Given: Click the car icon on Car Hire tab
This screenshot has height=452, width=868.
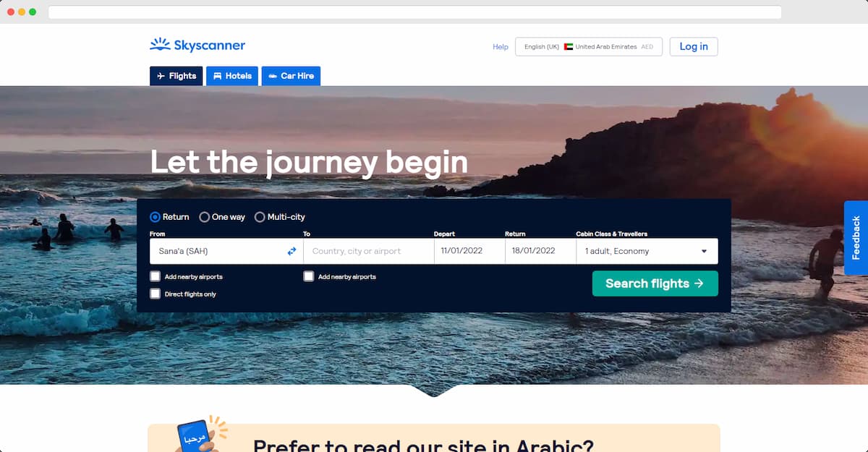Looking at the screenshot, I should point(273,76).
